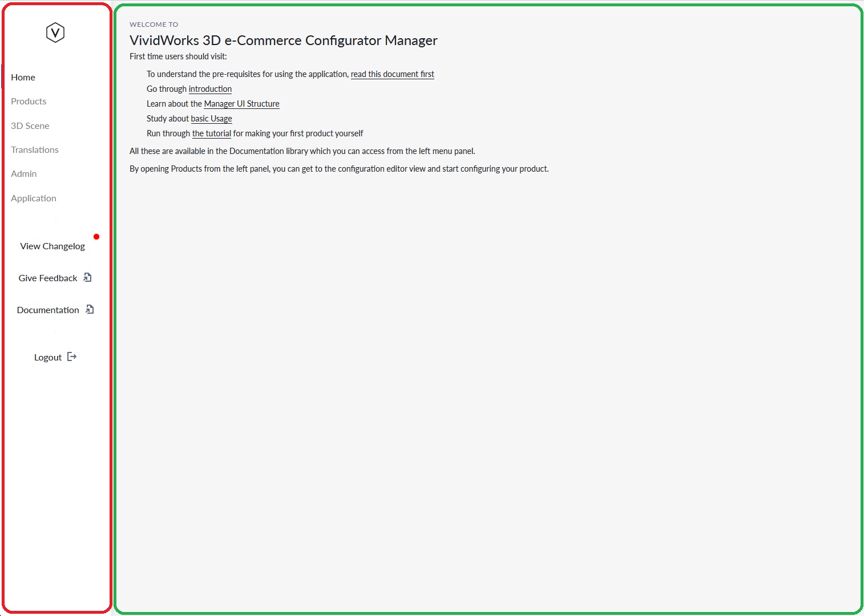Click the 'VividWorks 3D e-Commerce Configurator Manager' heading
Viewport: 864px width, 616px height.
[x=284, y=40]
